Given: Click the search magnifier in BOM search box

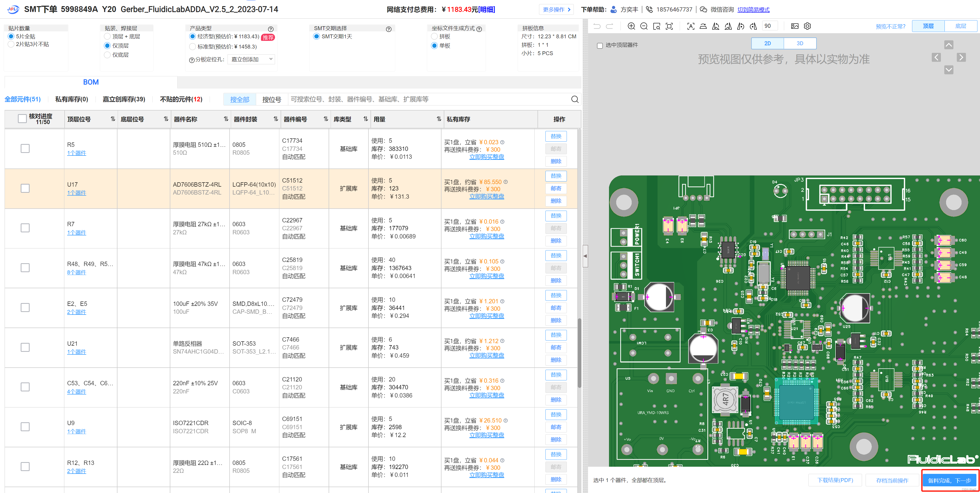Looking at the screenshot, I should pyautogui.click(x=575, y=99).
